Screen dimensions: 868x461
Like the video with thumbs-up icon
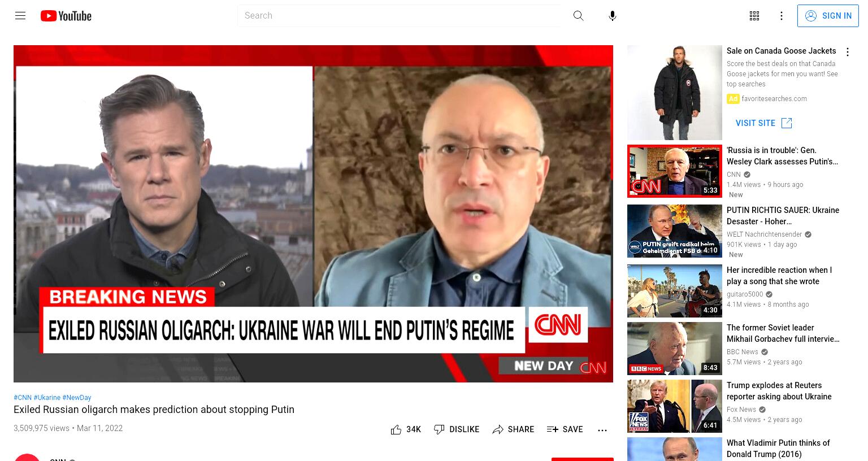[406, 429]
